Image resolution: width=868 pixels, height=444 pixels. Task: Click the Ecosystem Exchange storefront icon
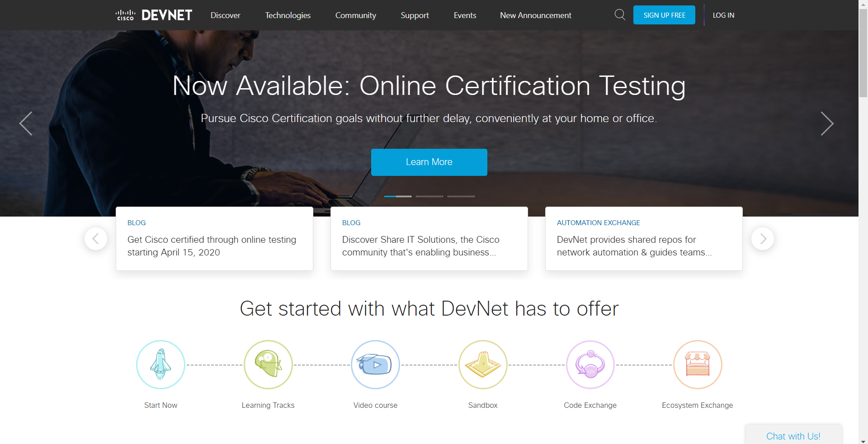pyautogui.click(x=697, y=364)
